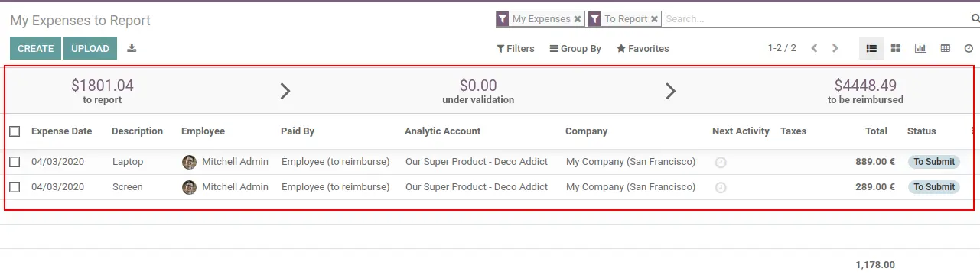Open the graph view
The height and width of the screenshot is (278, 980).
920,48
